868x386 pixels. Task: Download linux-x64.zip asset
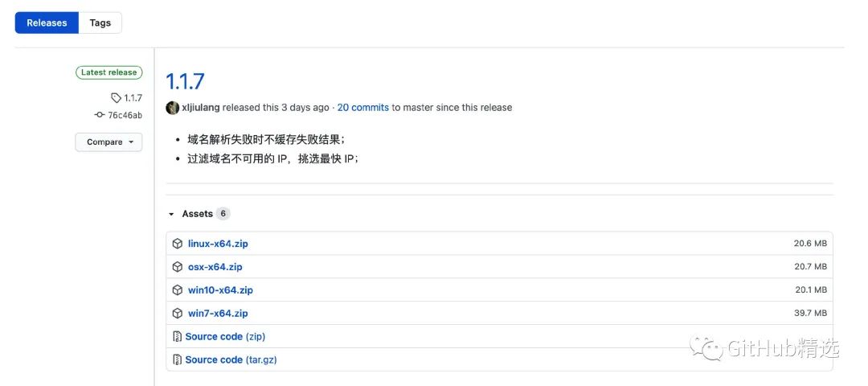218,244
